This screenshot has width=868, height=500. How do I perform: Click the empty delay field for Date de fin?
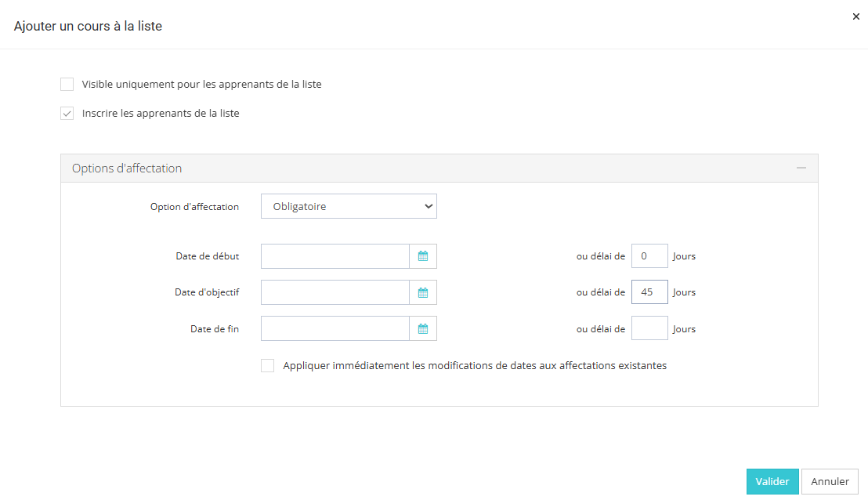[x=649, y=329]
